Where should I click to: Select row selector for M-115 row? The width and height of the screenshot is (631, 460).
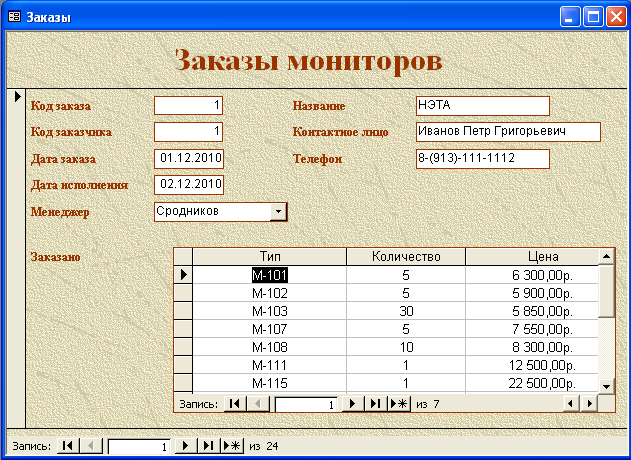(x=183, y=383)
